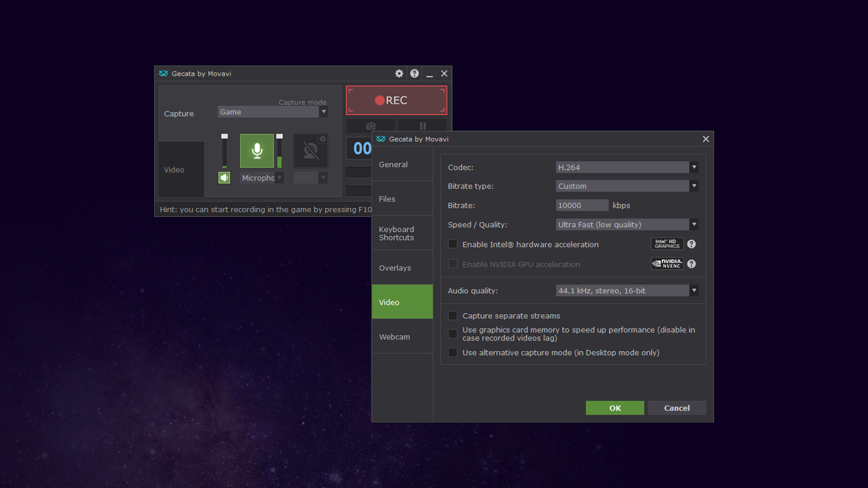Viewport: 868px width, 488px height.
Task: Click the Intel HD Graphics badge
Action: click(x=667, y=244)
